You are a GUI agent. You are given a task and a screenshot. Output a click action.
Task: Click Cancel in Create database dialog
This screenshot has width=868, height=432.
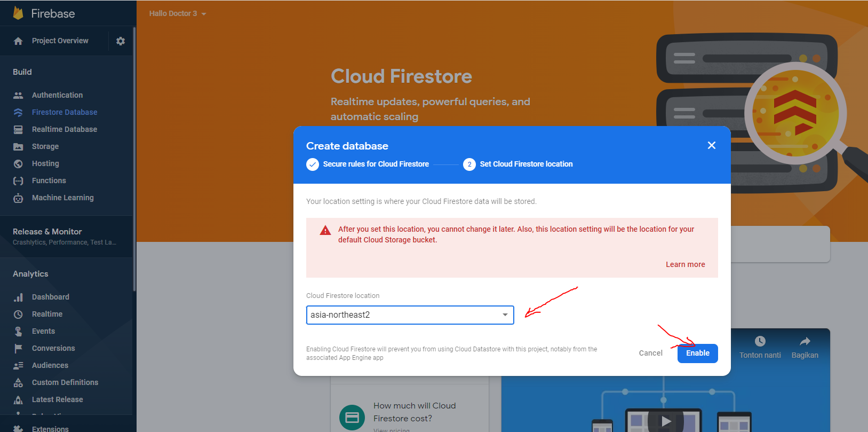650,353
